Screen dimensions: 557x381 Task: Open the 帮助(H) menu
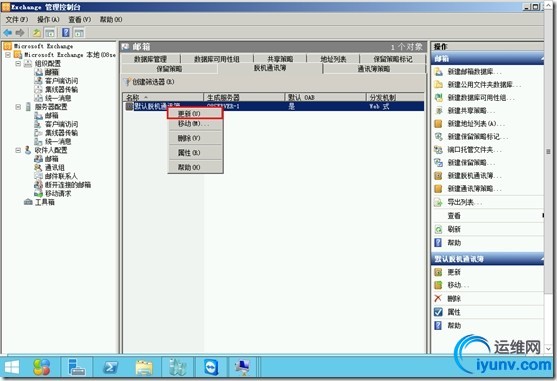pyautogui.click(x=111, y=20)
